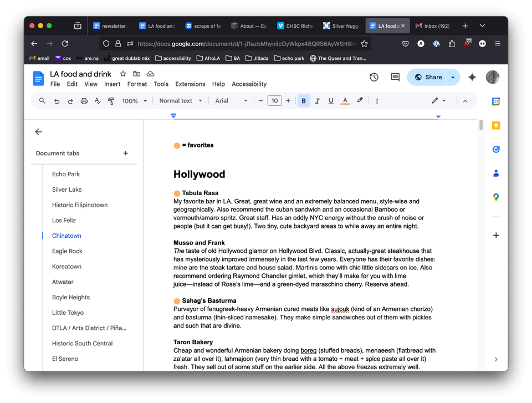Toggle underline formatting
The width and height of the screenshot is (532, 403).
click(x=331, y=101)
